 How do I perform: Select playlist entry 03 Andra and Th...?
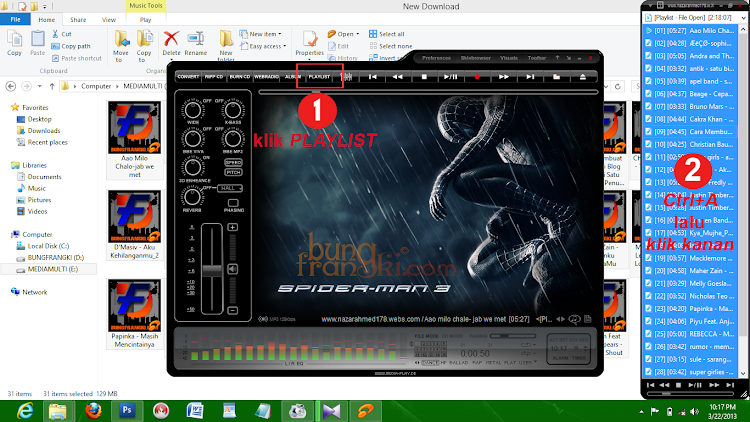coord(691,56)
